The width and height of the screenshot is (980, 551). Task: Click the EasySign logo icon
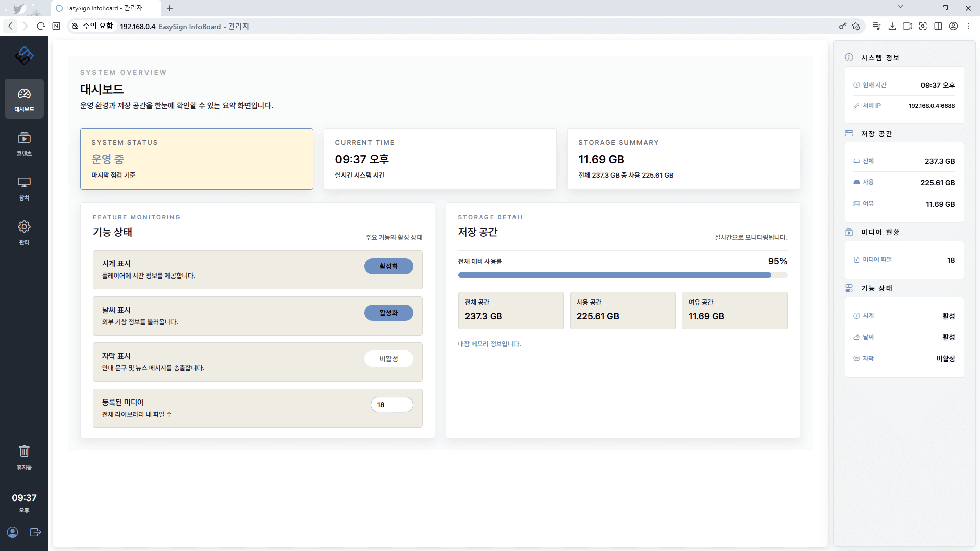click(x=24, y=56)
